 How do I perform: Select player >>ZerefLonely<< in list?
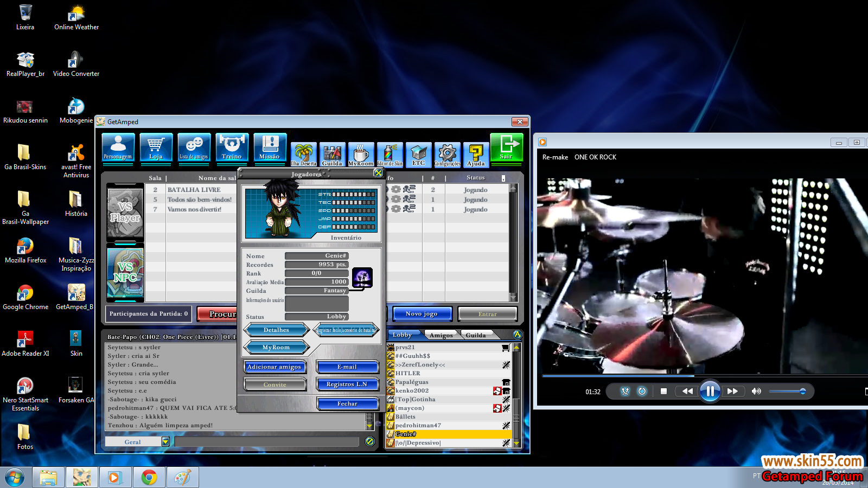click(449, 364)
